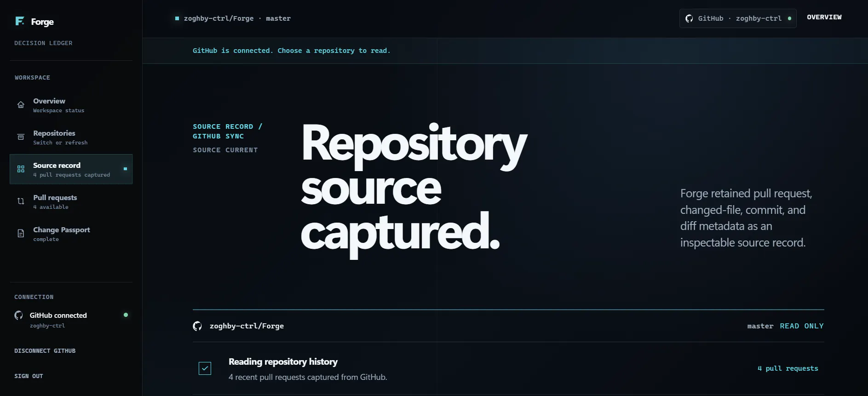Viewport: 868px width, 396px height.
Task: Click the WORKSPACE section label
Action: tap(32, 77)
